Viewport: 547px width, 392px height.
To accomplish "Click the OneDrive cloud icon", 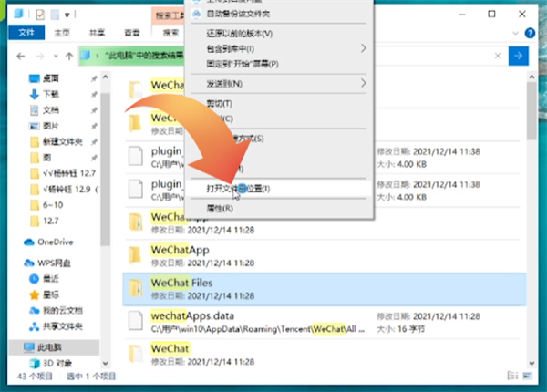I will (29, 242).
